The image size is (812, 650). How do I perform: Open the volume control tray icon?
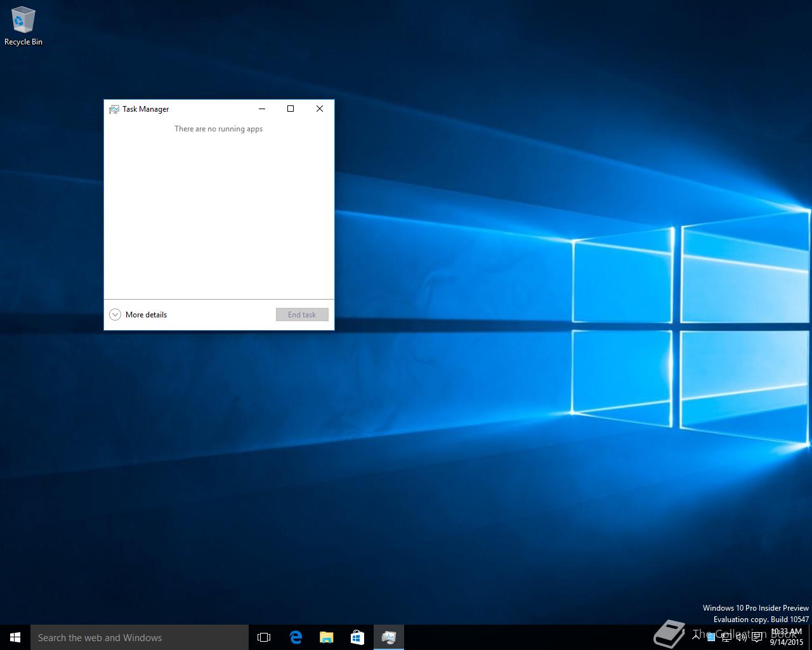coord(741,637)
